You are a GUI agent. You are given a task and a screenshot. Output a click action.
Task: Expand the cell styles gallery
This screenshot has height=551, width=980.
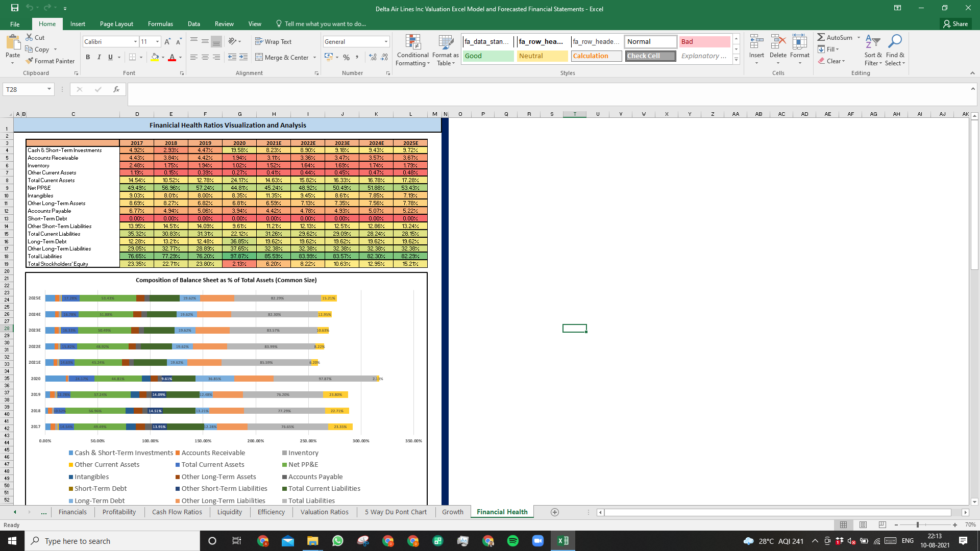click(x=736, y=60)
